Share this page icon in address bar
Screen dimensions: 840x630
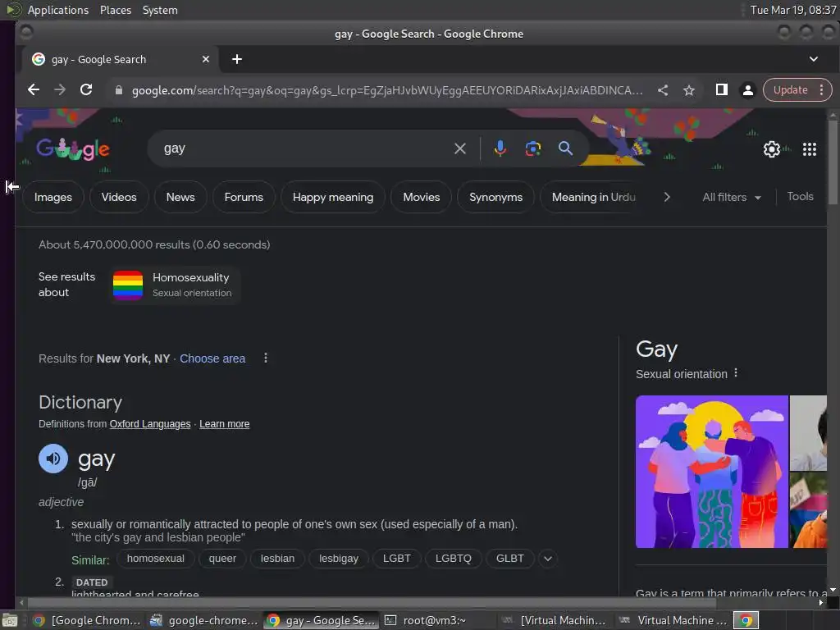point(663,90)
